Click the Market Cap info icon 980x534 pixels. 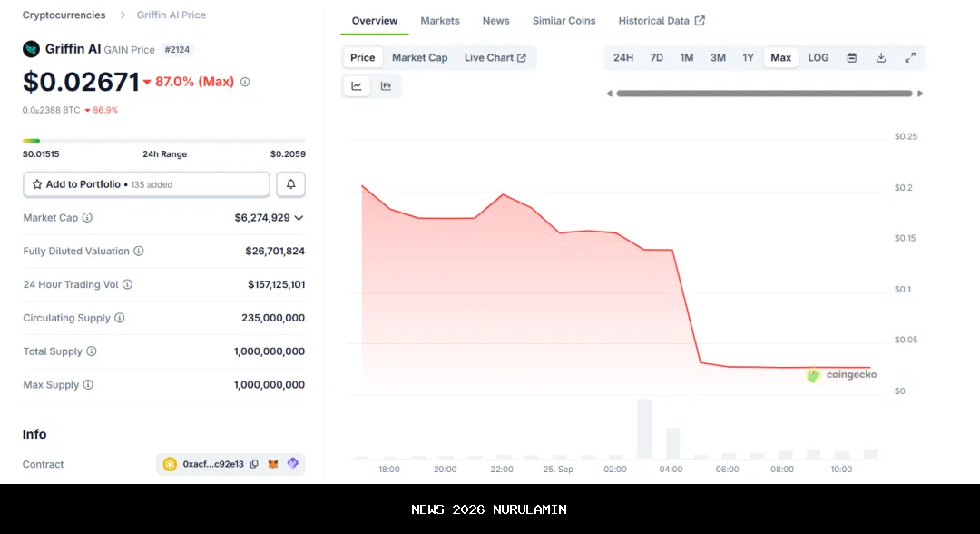tap(87, 218)
